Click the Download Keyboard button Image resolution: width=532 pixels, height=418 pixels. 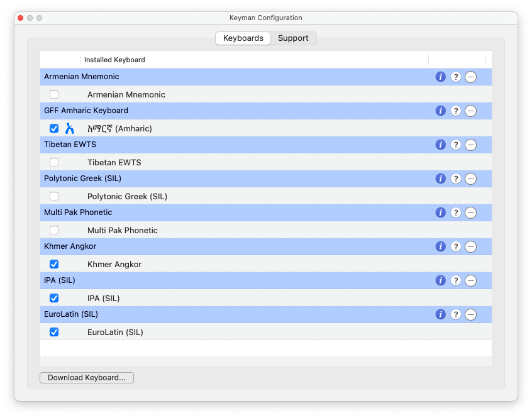tap(87, 378)
